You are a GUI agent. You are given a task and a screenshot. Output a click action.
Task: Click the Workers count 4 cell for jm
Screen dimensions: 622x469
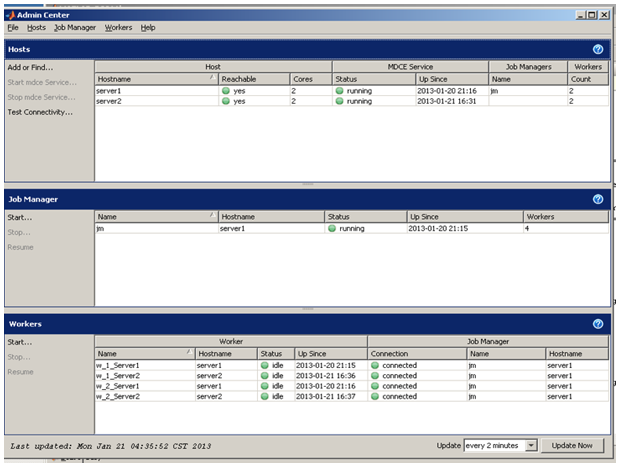click(x=566, y=228)
